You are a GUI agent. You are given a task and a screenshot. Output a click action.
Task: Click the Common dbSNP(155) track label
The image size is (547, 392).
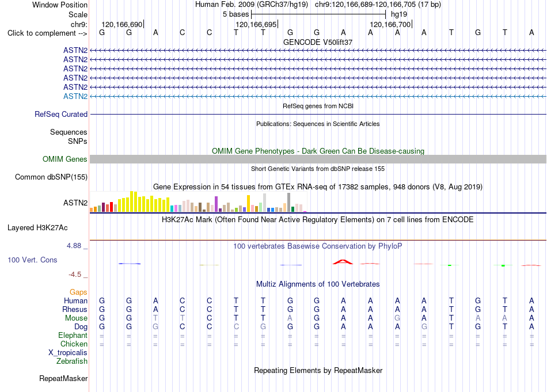coord(51,177)
